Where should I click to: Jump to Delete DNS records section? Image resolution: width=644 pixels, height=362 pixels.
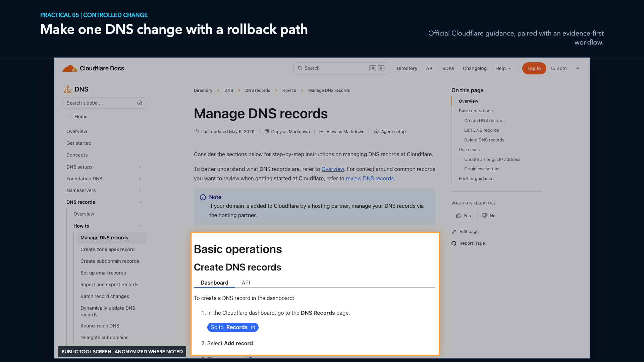(x=484, y=140)
